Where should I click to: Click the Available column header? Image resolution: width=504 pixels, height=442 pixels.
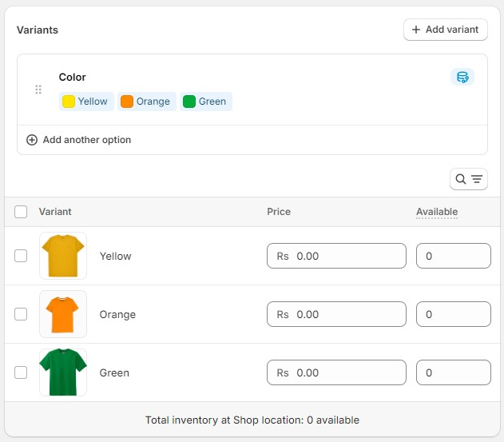point(437,212)
